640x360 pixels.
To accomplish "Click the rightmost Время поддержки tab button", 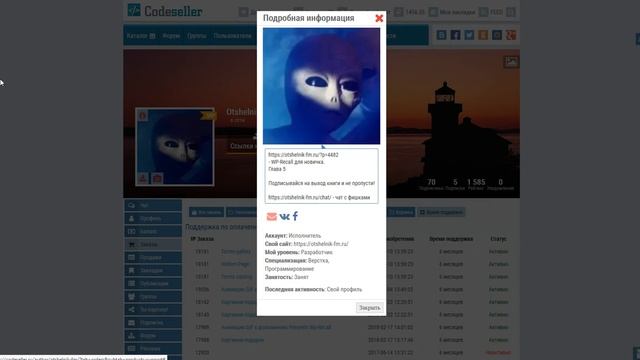I will [x=441, y=212].
